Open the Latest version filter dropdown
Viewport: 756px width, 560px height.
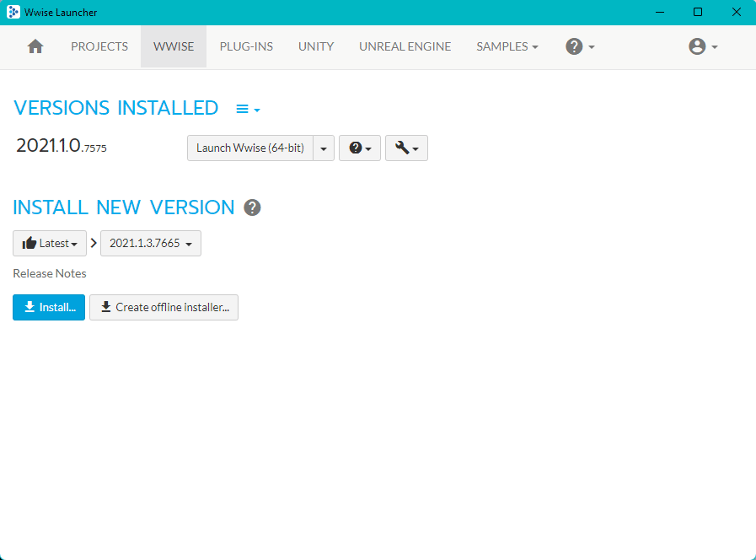[x=50, y=243]
